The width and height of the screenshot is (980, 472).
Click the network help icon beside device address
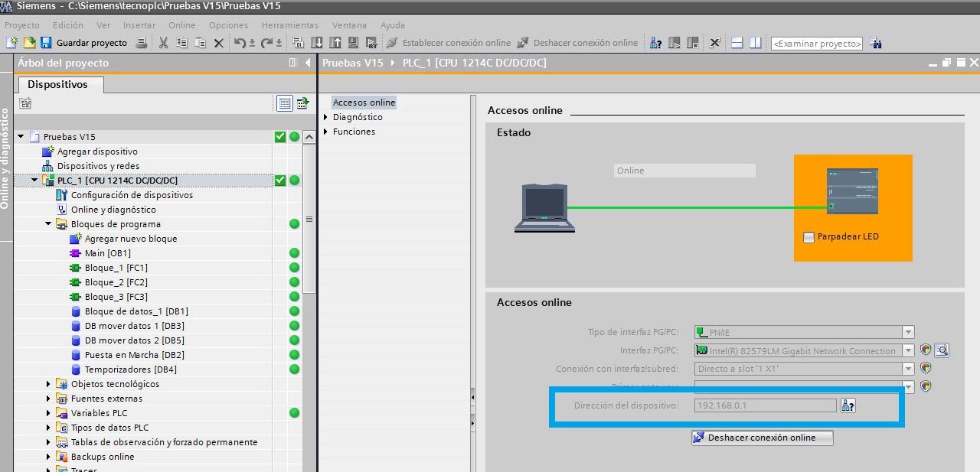click(848, 405)
